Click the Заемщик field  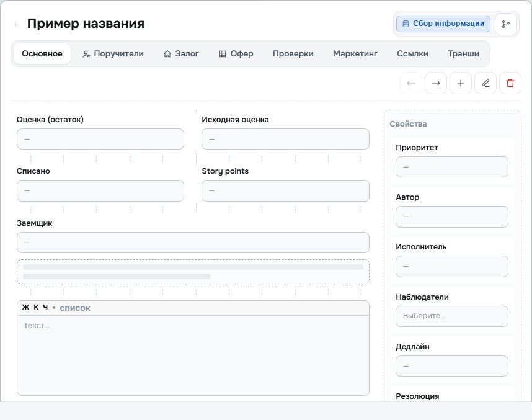click(193, 243)
